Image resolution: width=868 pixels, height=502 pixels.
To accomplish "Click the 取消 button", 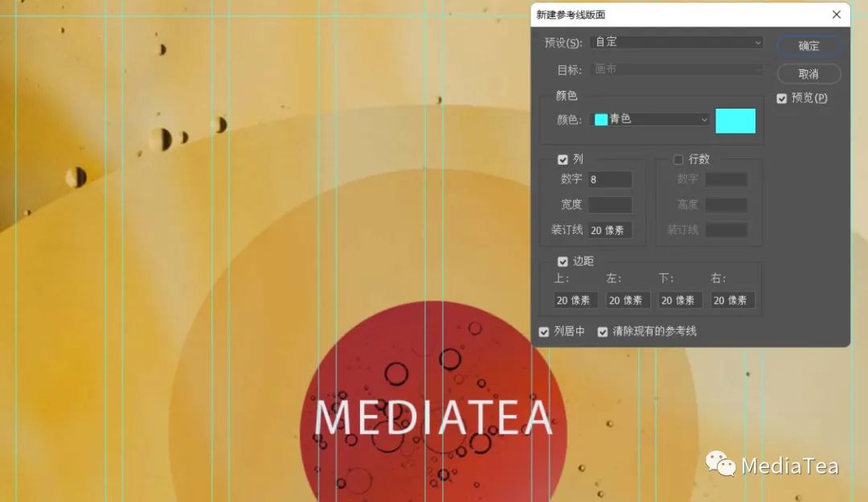I will pos(809,74).
